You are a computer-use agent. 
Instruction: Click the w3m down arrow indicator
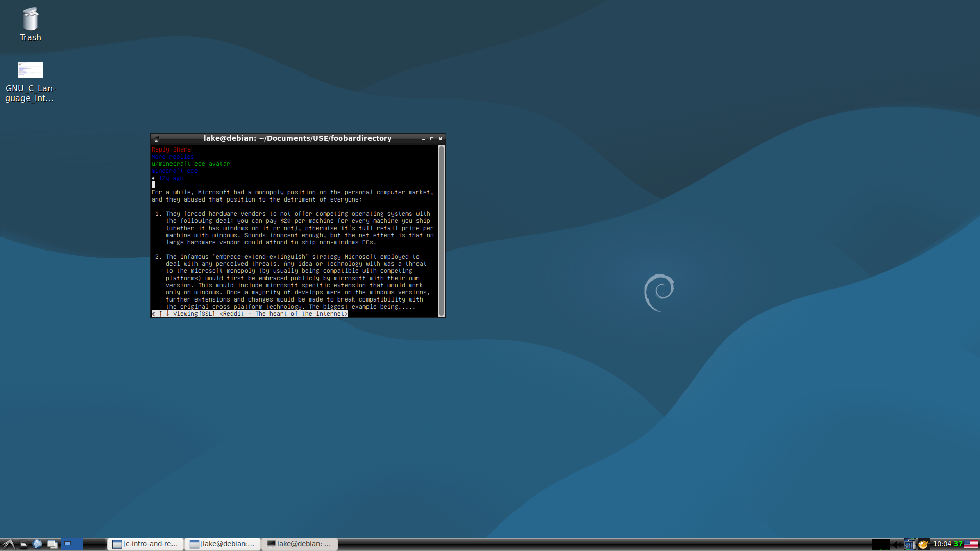click(x=167, y=314)
